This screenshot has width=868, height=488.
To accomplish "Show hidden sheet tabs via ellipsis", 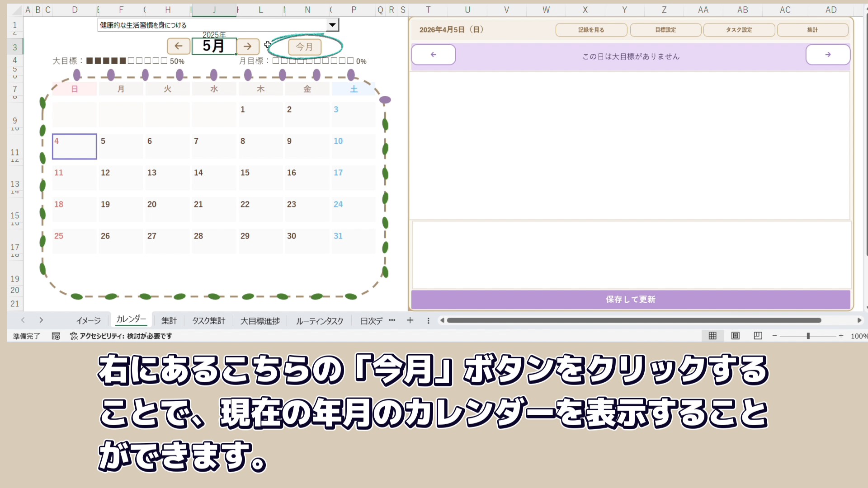I will click(392, 320).
